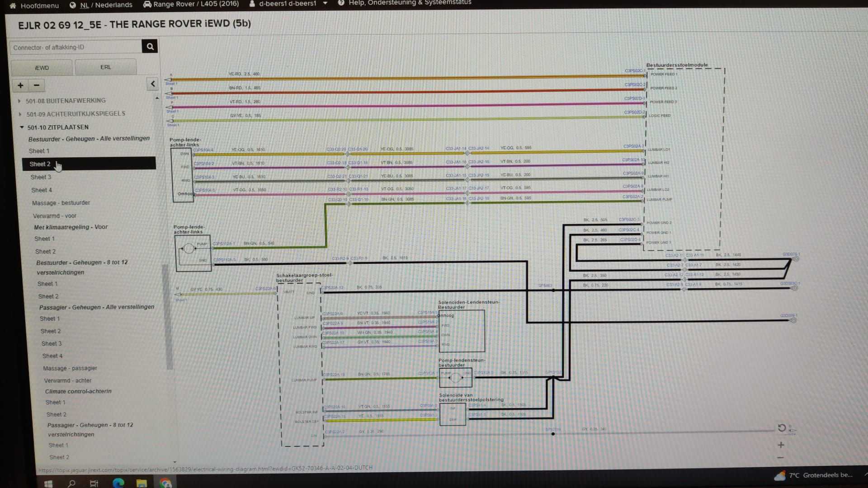Zoom out the wiring diagram
Viewport: 868px width, 488px height.
[x=781, y=458]
